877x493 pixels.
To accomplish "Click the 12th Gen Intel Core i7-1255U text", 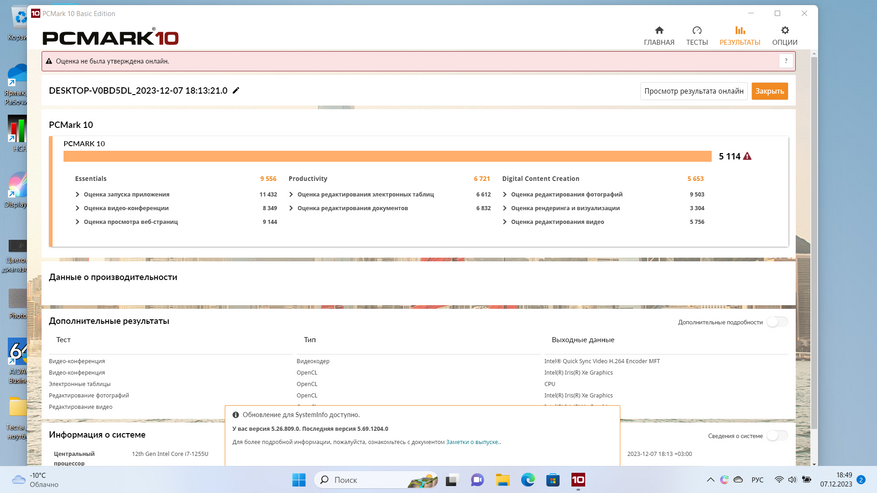I will click(170, 454).
